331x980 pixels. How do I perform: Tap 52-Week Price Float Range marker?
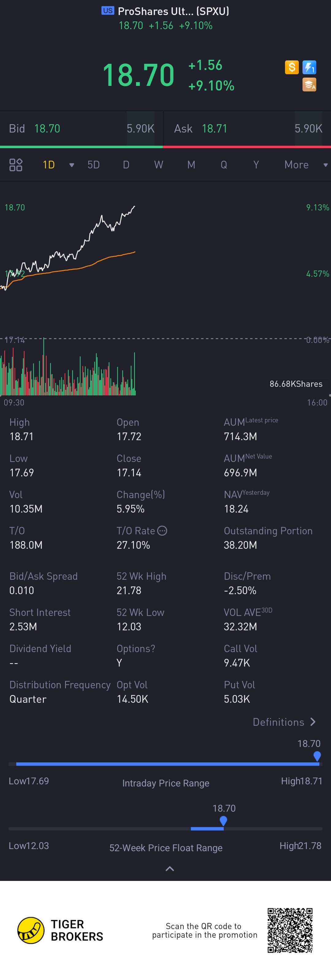(x=223, y=821)
